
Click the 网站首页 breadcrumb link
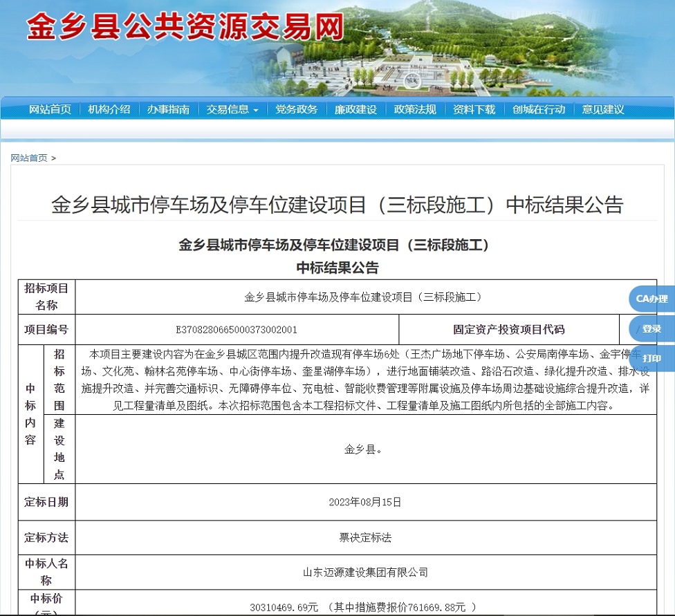29,158
